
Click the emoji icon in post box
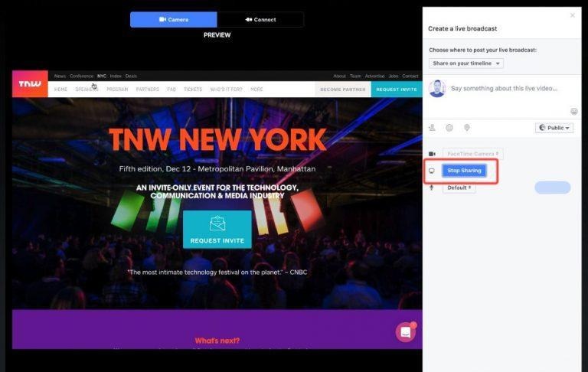pos(573,112)
